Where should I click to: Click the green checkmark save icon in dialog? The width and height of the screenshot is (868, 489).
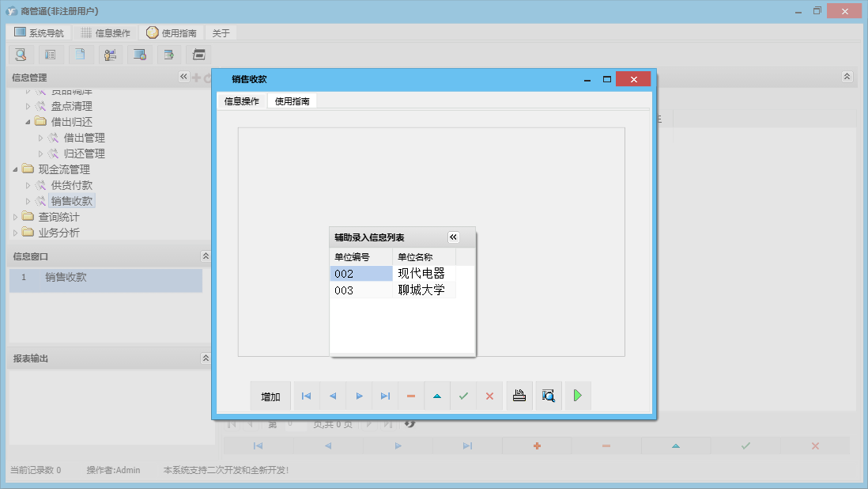click(x=463, y=396)
